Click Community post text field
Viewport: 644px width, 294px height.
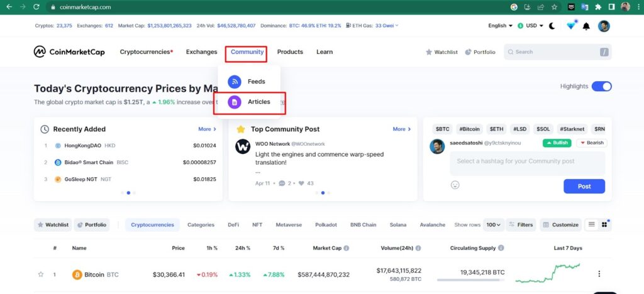click(x=528, y=163)
